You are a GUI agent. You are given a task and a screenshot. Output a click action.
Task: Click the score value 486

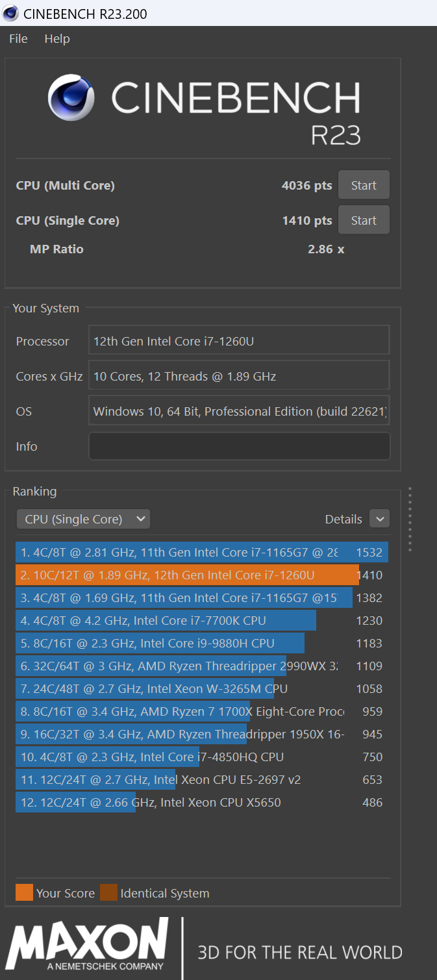tap(373, 802)
